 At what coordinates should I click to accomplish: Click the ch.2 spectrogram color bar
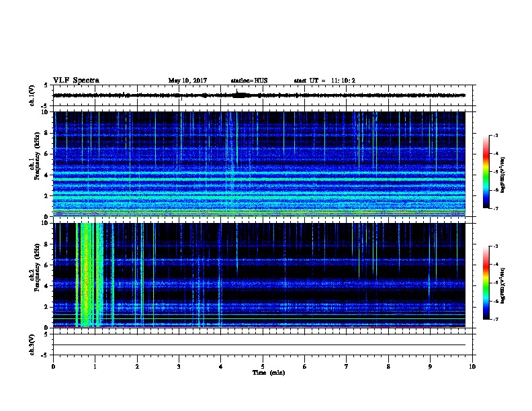(486, 283)
